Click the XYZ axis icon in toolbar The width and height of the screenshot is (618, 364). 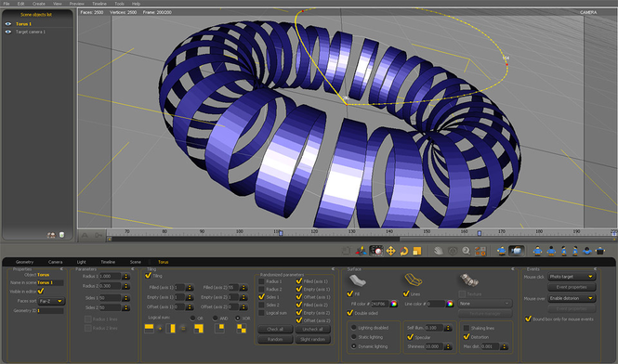[361, 251]
